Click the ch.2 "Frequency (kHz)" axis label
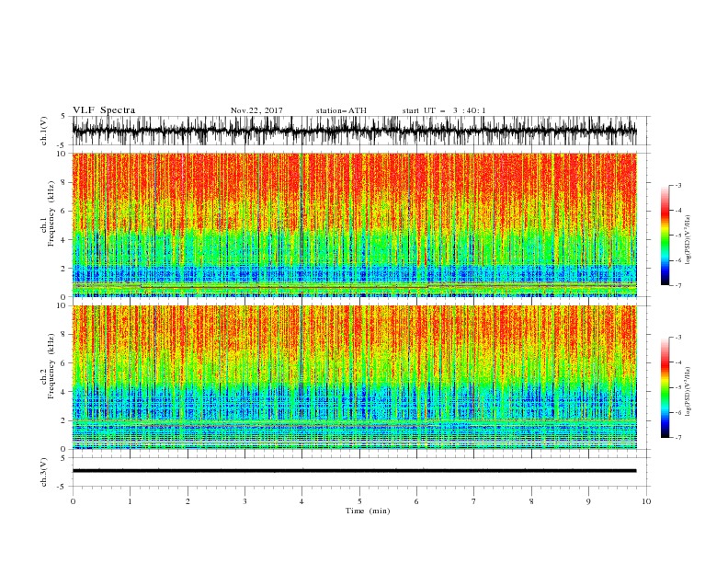Viewport: 728px width, 563px height. (51, 366)
